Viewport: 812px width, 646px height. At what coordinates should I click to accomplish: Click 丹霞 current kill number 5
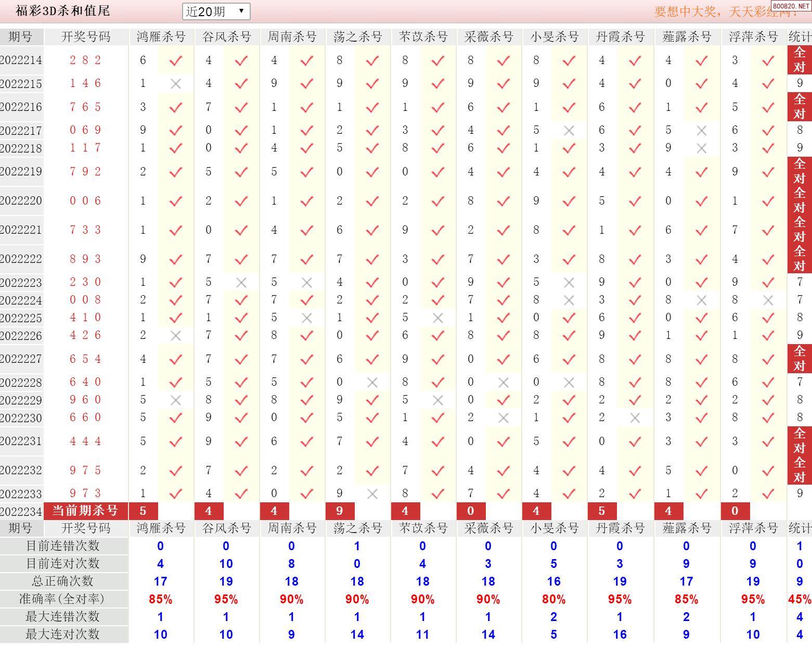click(602, 511)
